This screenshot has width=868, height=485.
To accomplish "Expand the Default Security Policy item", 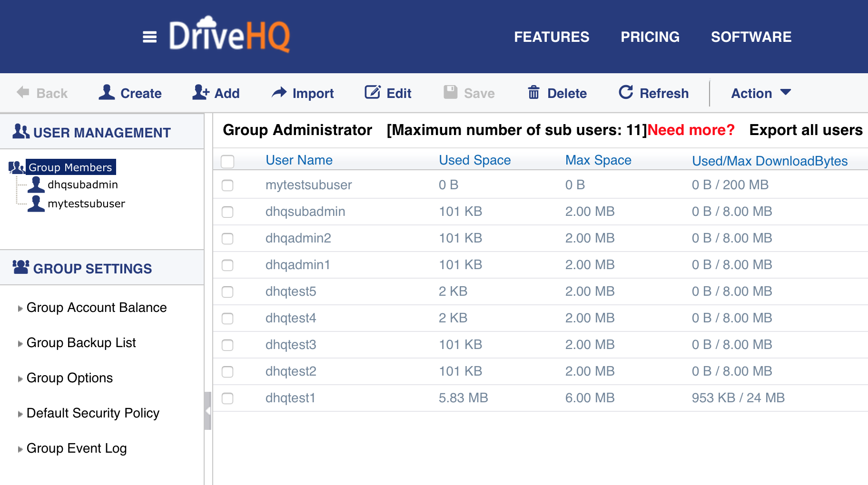I will tap(93, 413).
